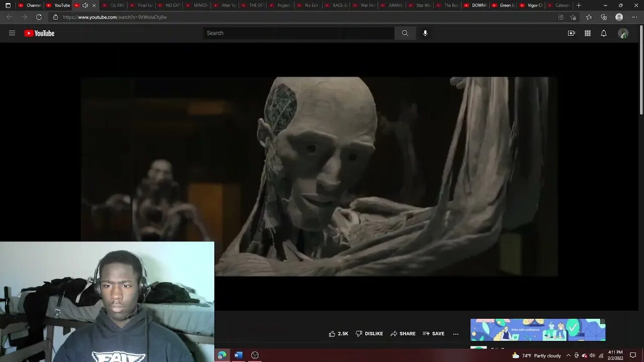Open the Create video camera icon

coord(571,33)
